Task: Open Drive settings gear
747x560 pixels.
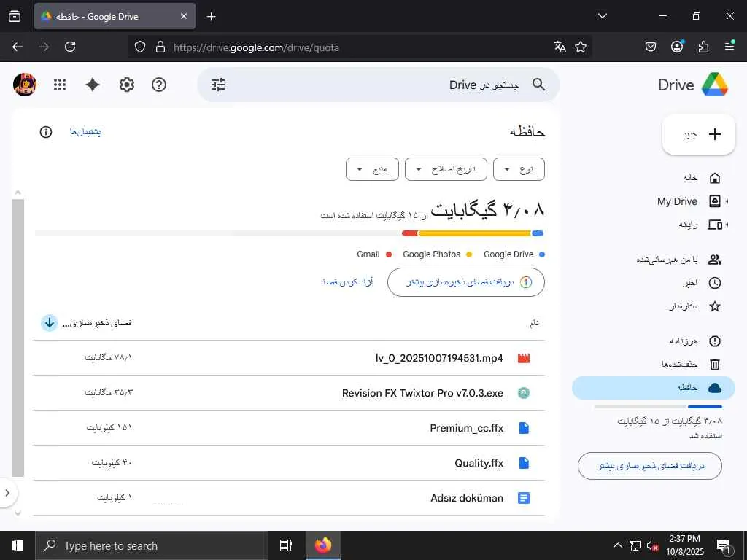Action: [x=127, y=85]
